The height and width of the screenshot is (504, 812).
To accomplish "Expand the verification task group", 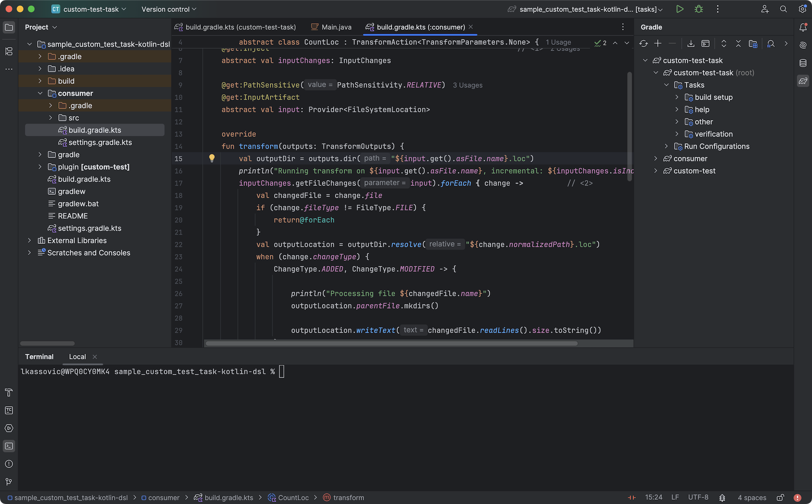I will (677, 134).
